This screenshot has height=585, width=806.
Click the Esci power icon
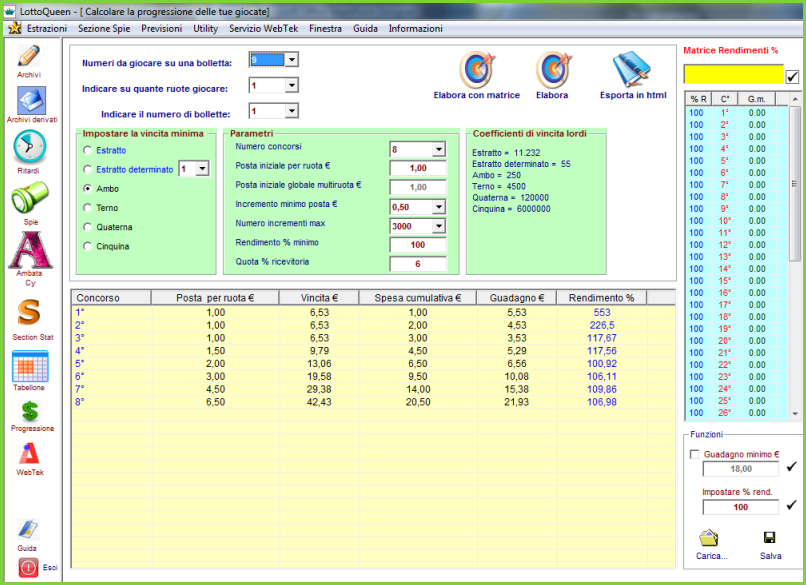coord(28,568)
